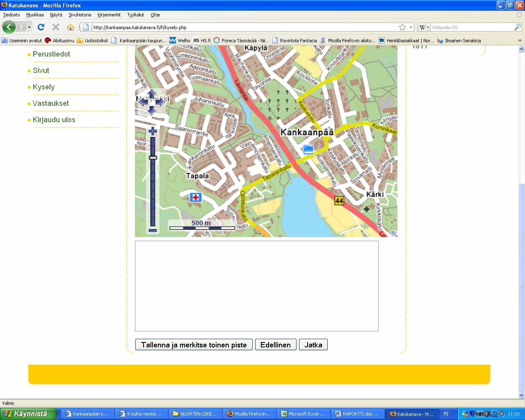Show more bookmarks with the chevron

click(520, 41)
